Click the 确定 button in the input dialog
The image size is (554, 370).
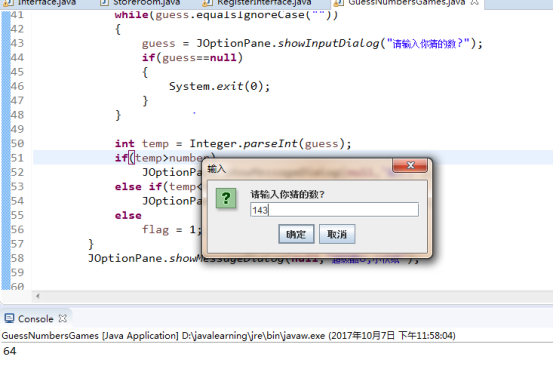(296, 234)
